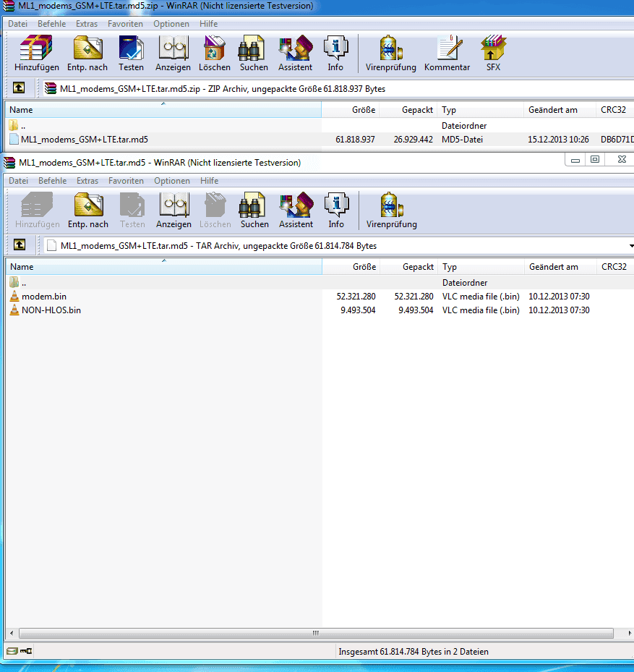Viewport: 634px width, 672px height.
Task: Click Info icon in the ZIP archive window
Action: tap(336, 48)
